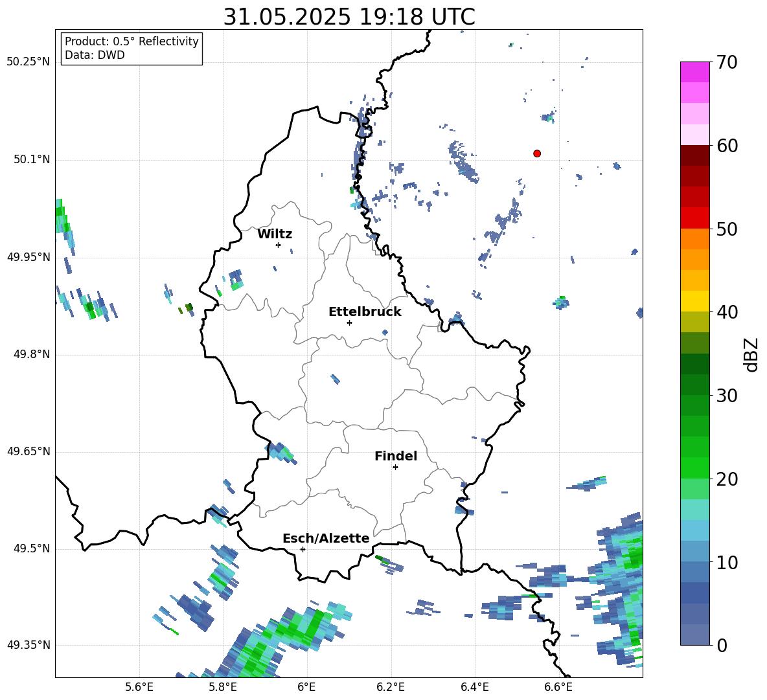Click the 6.6°E longitude label
The width and height of the screenshot is (767, 700).
[x=558, y=688]
